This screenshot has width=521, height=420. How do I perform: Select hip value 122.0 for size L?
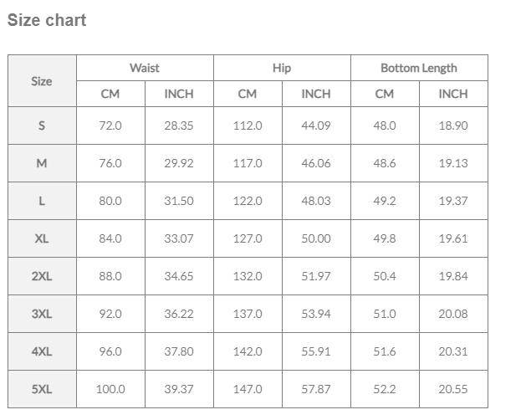(248, 201)
